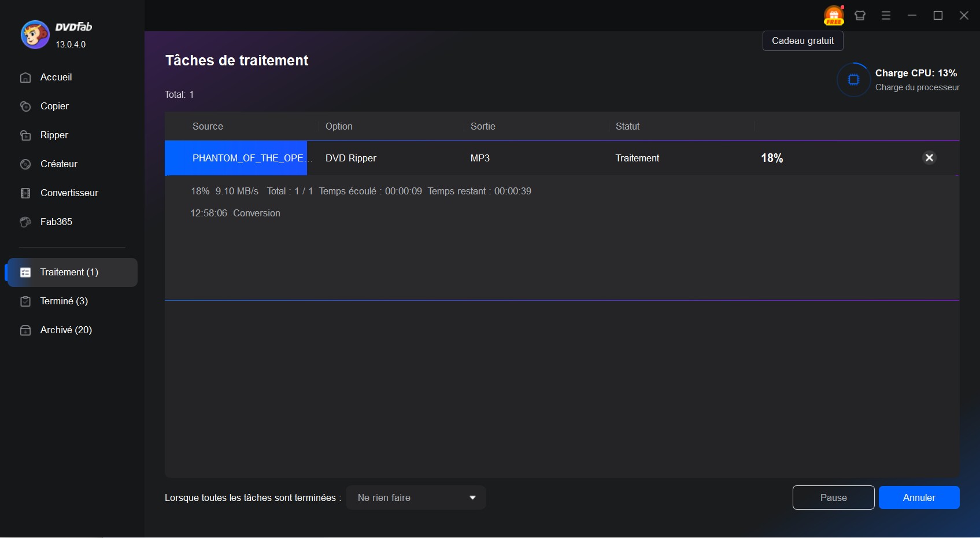The width and height of the screenshot is (980, 538).
Task: Open Fab365 from the sidebar
Action: [56, 222]
